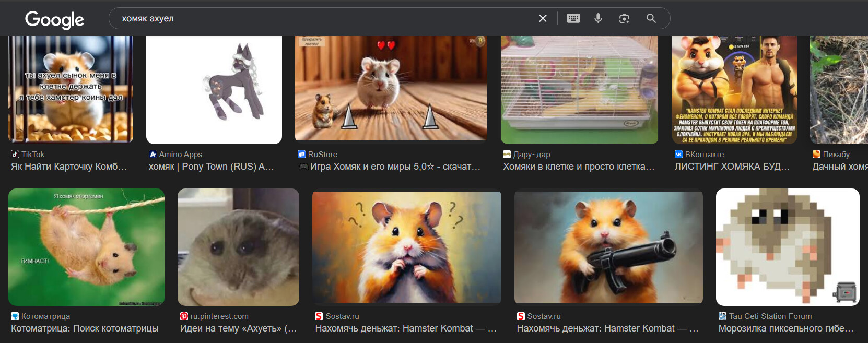
Task: Open the sad gray hamster Pinterest image
Action: [x=238, y=247]
